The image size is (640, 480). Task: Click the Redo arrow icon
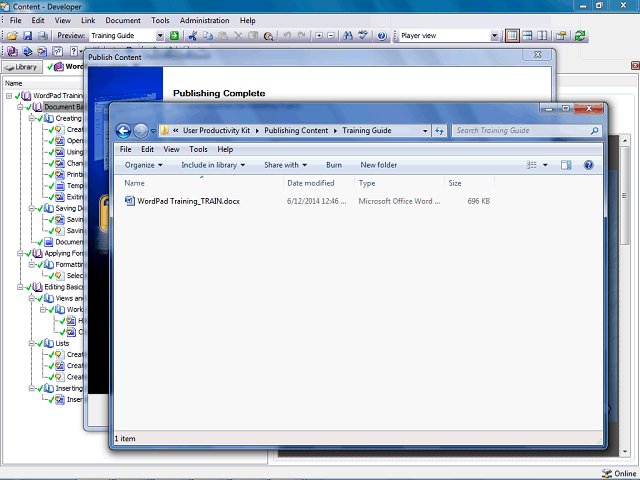coord(302,36)
